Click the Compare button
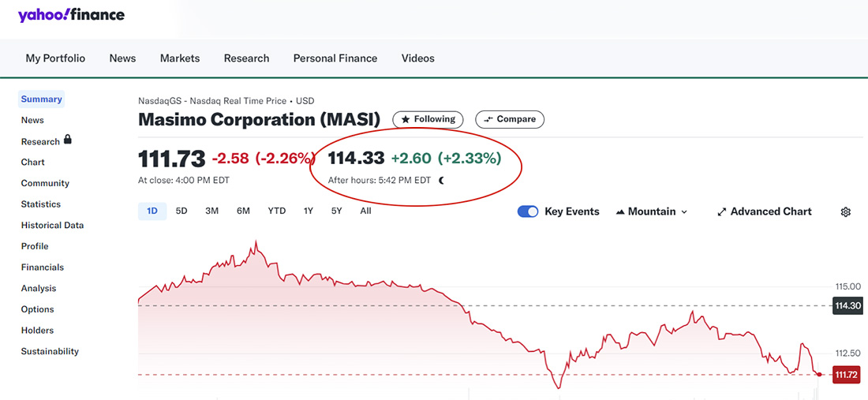Viewport: 868px width, 400px height. pyautogui.click(x=510, y=119)
